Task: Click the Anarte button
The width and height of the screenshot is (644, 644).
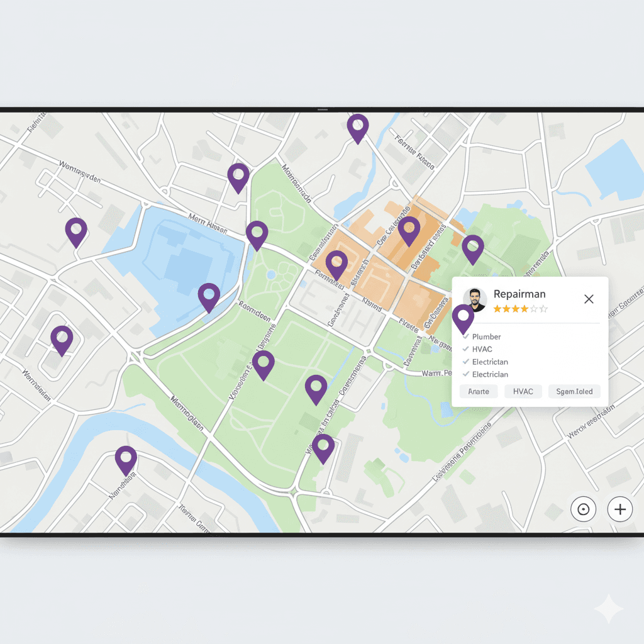Action: (479, 391)
